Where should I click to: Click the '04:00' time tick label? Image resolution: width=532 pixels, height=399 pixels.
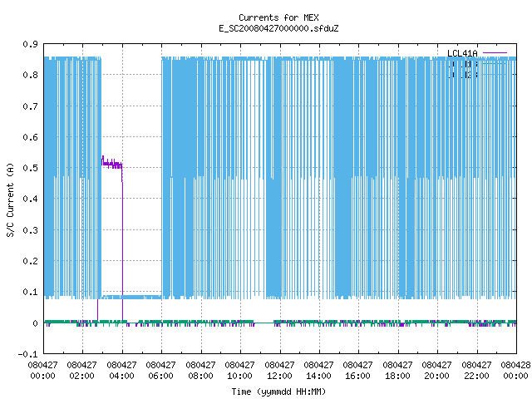121,376
